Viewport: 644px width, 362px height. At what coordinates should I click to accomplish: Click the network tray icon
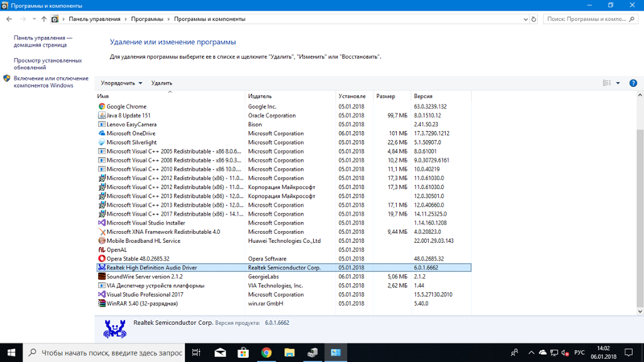(x=554, y=353)
